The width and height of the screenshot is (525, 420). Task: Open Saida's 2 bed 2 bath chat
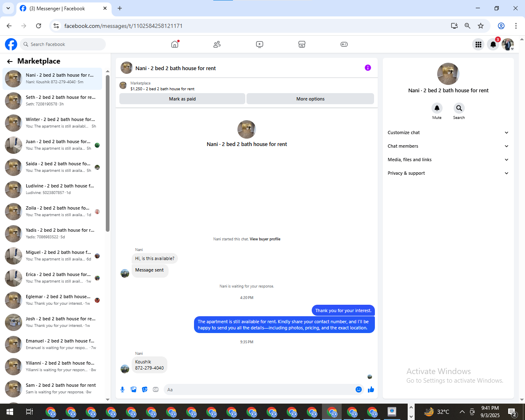click(x=52, y=167)
